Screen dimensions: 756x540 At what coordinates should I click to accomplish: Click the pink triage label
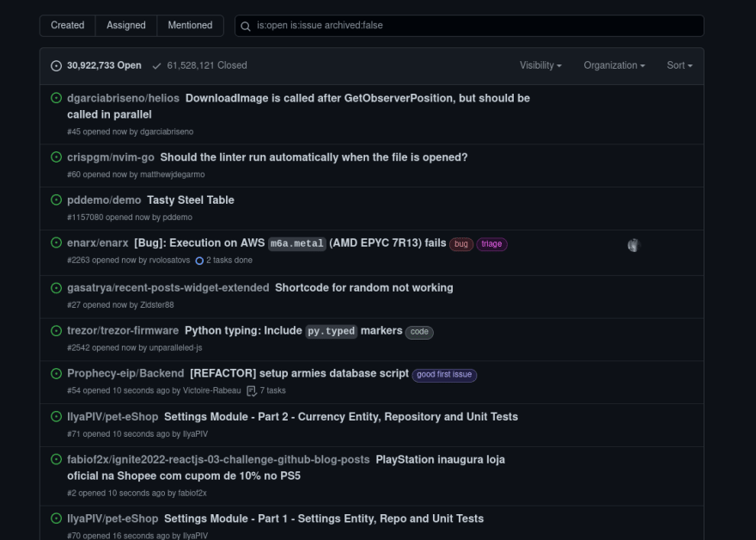(491, 244)
